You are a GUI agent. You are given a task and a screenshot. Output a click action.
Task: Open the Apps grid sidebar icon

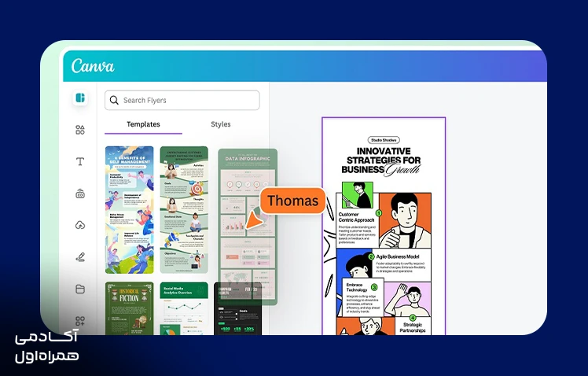tap(80, 321)
